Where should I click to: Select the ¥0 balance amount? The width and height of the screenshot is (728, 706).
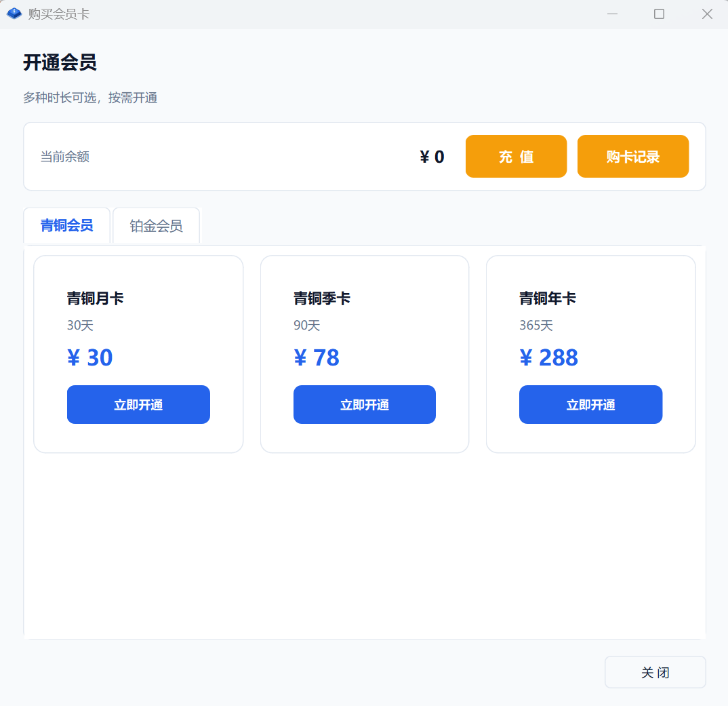431,156
